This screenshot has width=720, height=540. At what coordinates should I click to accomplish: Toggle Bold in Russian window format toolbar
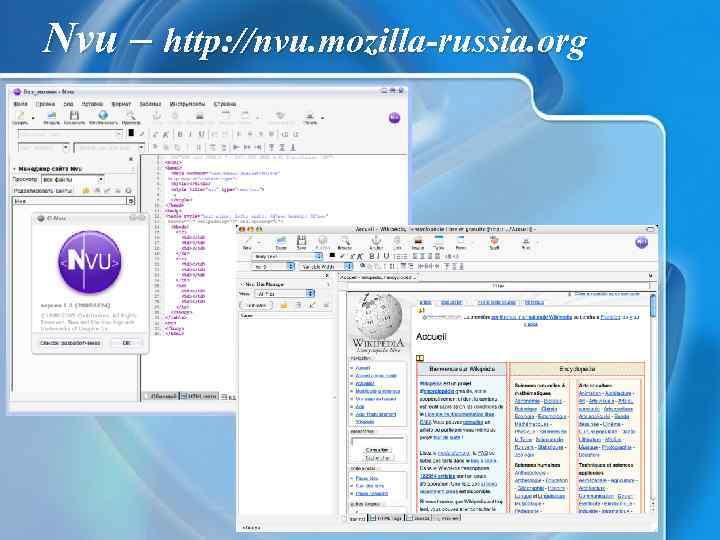click(x=180, y=134)
